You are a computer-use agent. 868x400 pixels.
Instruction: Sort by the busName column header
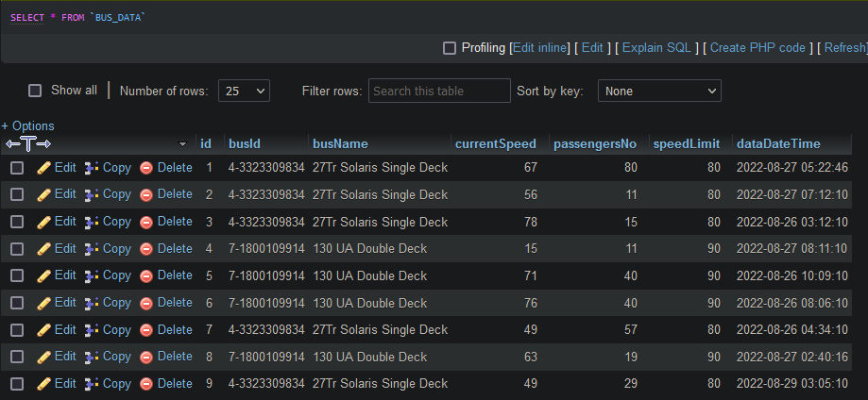coord(340,143)
